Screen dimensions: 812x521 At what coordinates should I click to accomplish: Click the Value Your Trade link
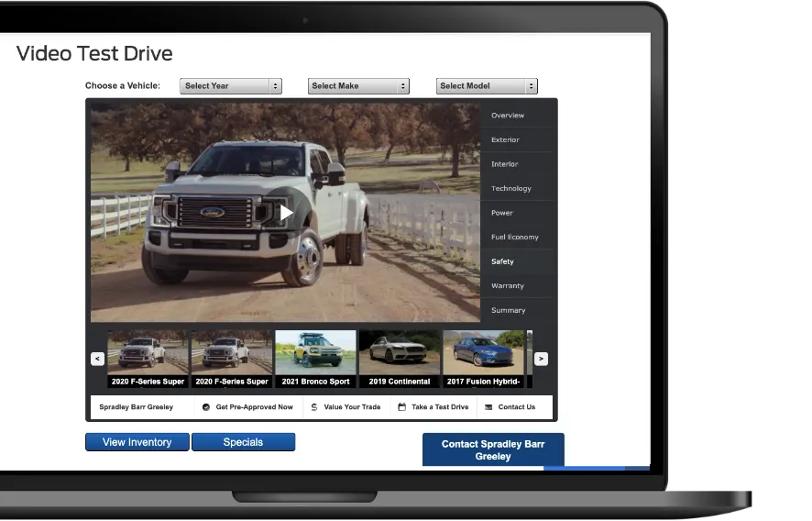pos(352,407)
